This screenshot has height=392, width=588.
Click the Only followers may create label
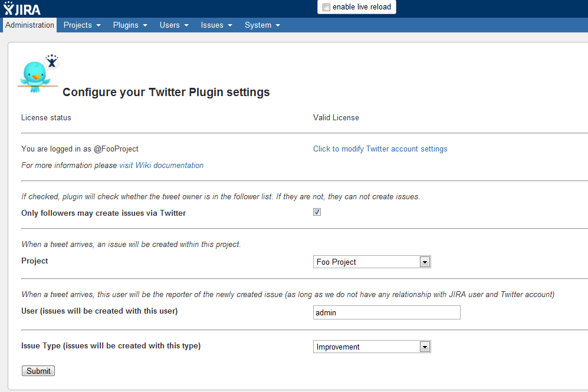[x=103, y=213]
